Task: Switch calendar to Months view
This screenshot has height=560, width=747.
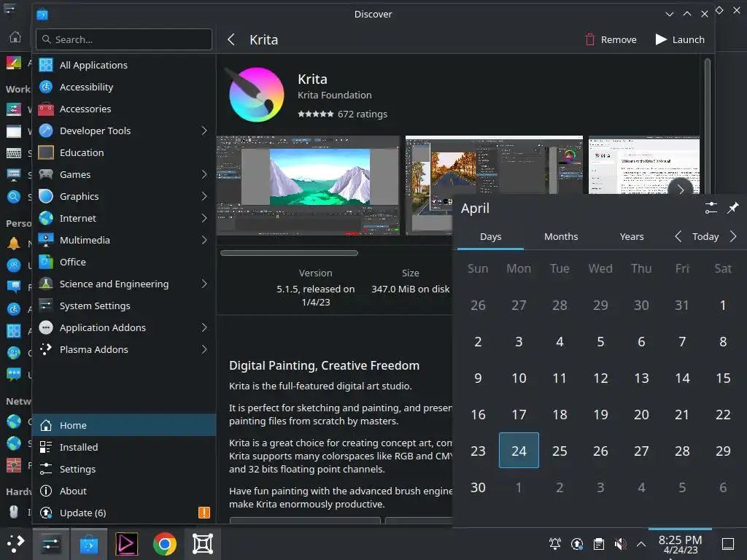Action: pos(561,237)
